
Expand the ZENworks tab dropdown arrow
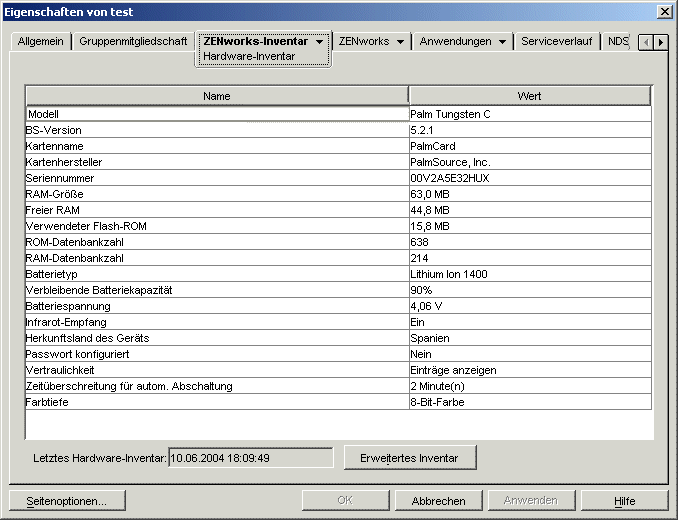coord(400,42)
